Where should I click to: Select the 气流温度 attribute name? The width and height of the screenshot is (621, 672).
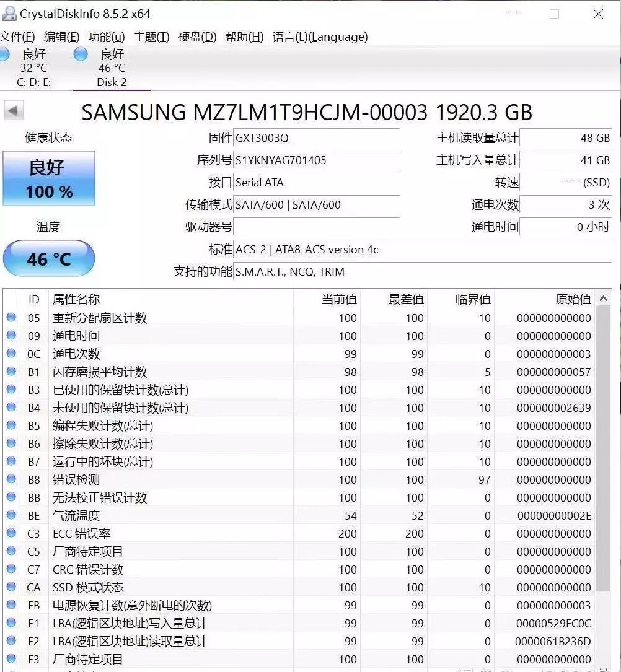[76, 515]
